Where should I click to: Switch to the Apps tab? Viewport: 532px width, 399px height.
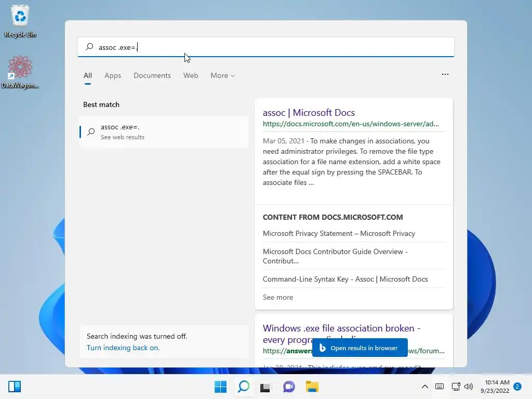click(x=113, y=76)
